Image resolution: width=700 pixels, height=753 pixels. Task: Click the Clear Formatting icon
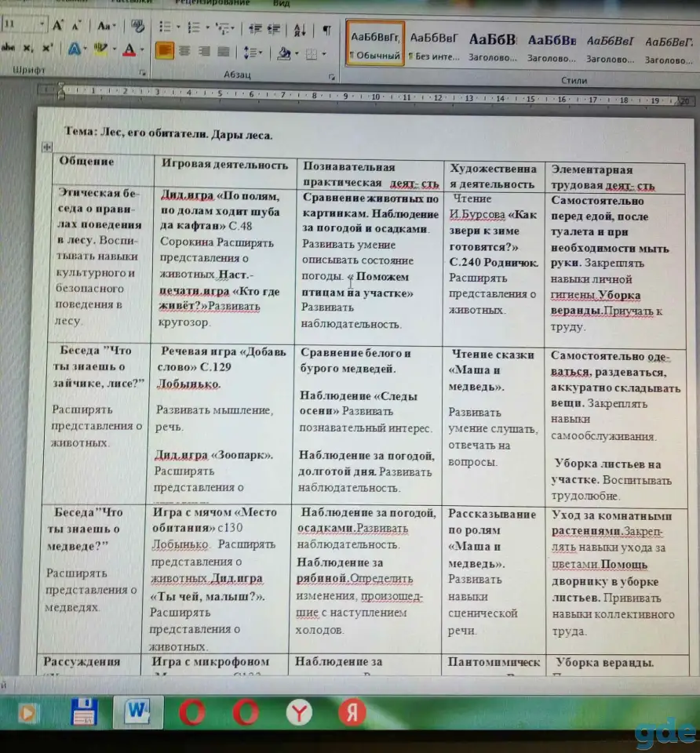coord(138,27)
